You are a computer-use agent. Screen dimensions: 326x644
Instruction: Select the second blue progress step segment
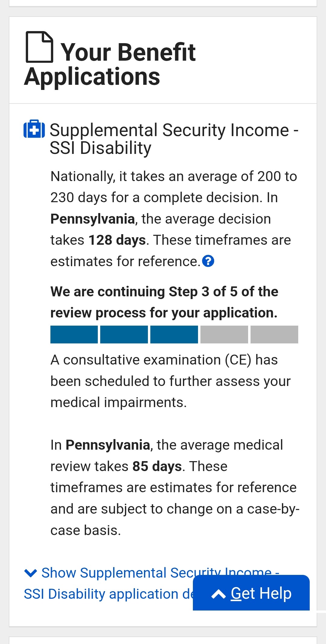coord(124,334)
